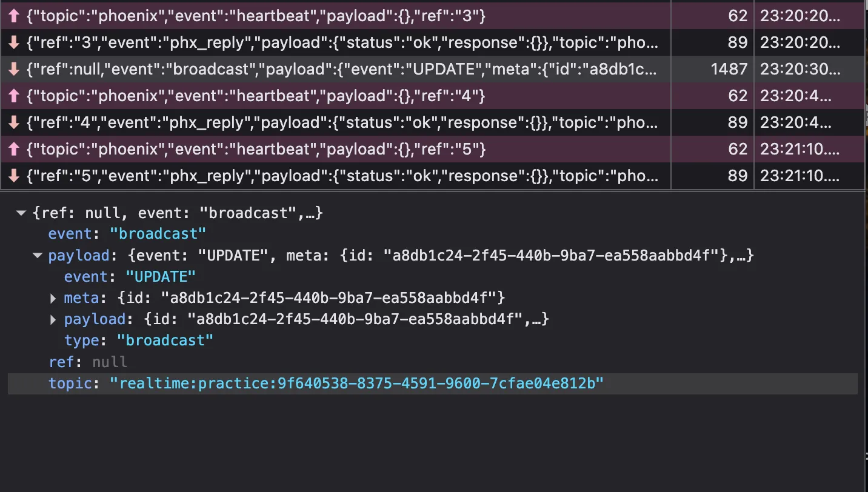Collapse the outer payload node

[x=37, y=255]
